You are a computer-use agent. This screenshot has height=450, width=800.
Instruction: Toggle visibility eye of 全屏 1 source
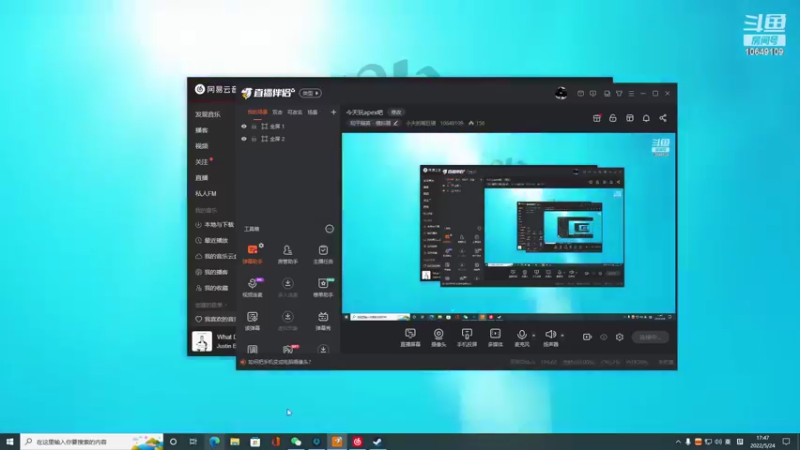point(244,126)
